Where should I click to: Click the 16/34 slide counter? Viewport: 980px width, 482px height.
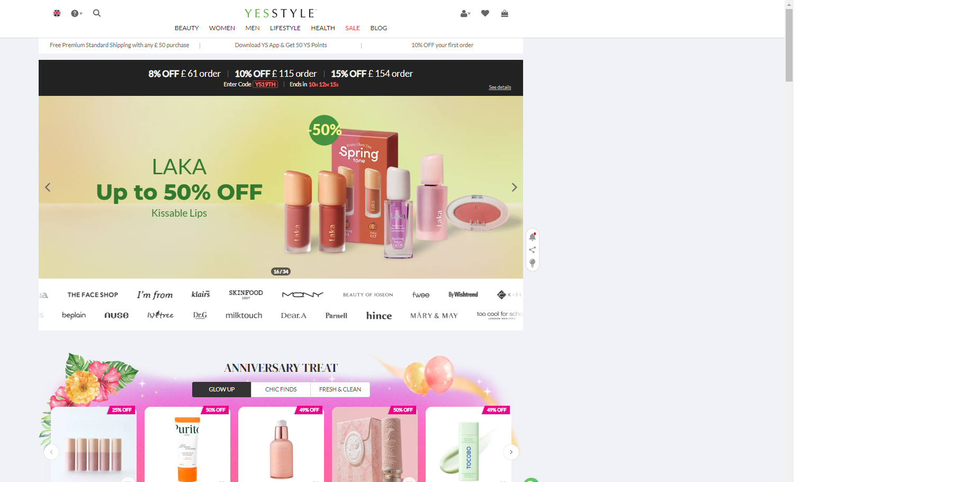point(281,272)
